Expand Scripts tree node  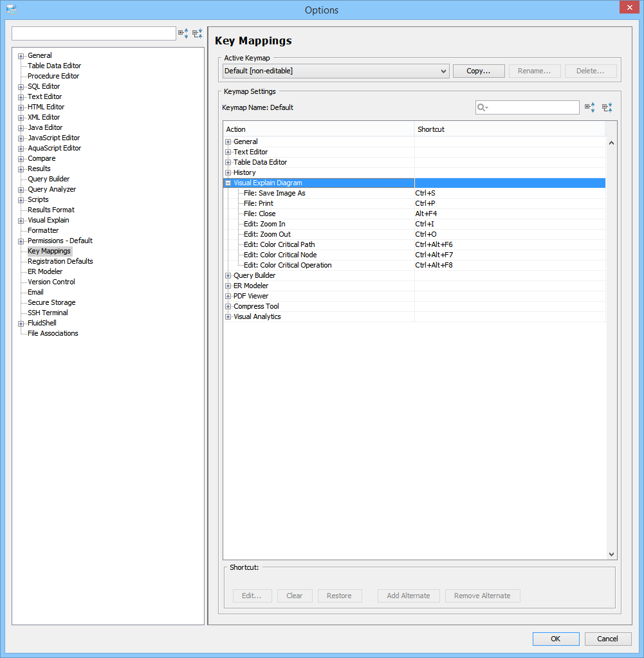pos(21,200)
